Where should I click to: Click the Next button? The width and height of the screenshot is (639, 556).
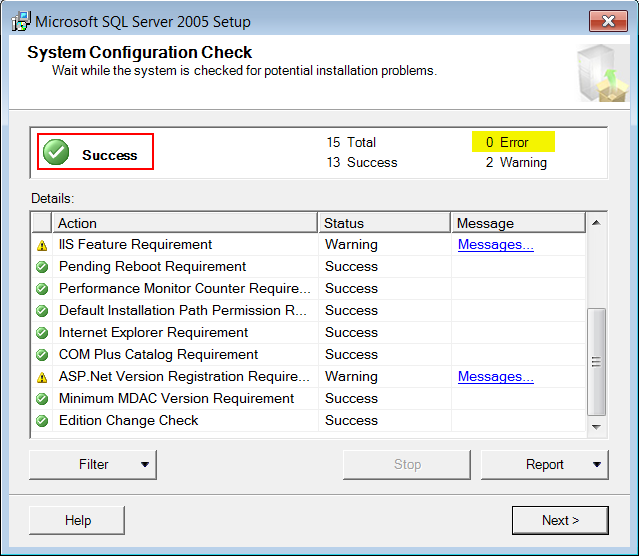click(560, 520)
